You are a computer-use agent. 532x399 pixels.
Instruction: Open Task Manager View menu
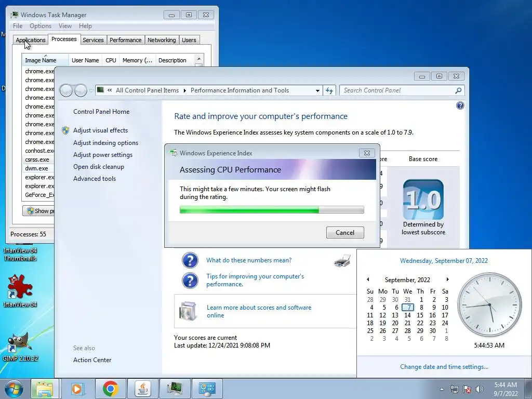click(x=65, y=26)
